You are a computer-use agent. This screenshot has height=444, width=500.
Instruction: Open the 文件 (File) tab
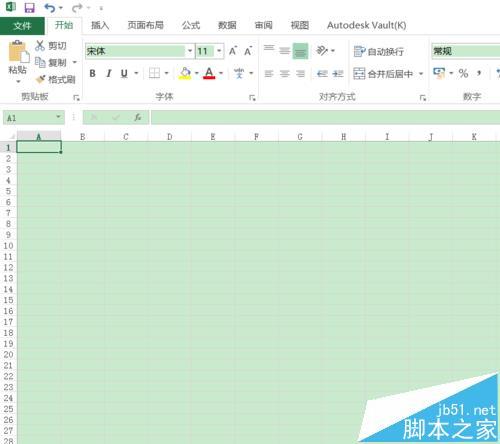pyautogui.click(x=22, y=26)
